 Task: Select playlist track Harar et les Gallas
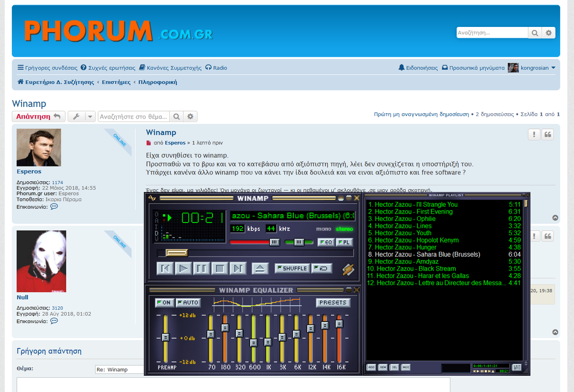(444, 276)
